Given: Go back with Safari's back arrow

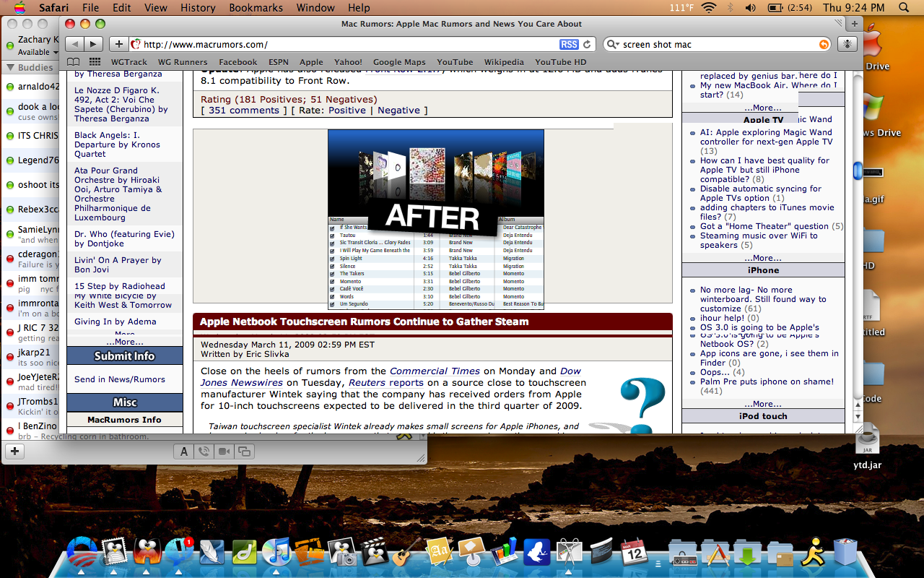Looking at the screenshot, I should pyautogui.click(x=75, y=44).
